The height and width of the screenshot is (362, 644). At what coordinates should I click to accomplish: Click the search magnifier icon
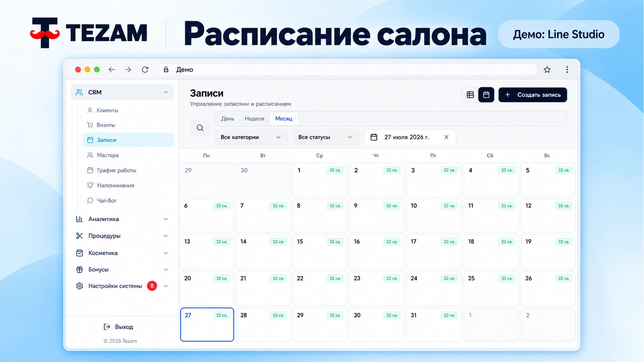pos(200,128)
